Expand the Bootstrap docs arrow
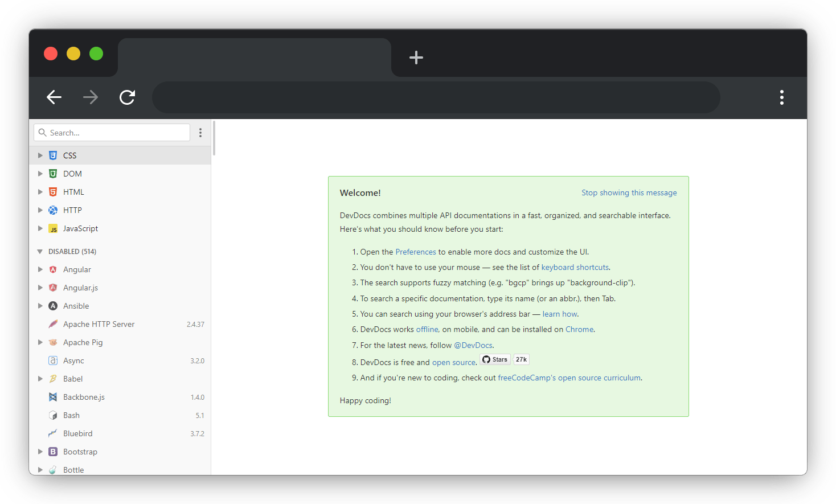Image resolution: width=836 pixels, height=504 pixels. point(40,452)
